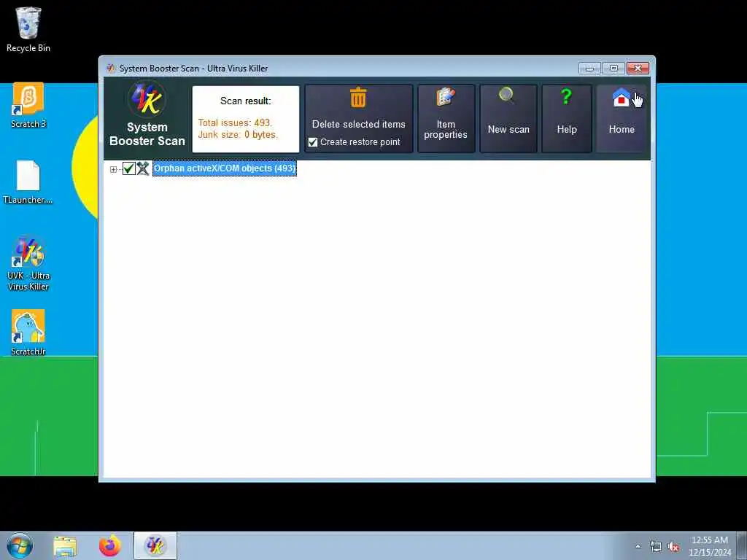Click the Delete selected items trash icon
Viewport: 747px width, 560px height.
[x=358, y=98]
